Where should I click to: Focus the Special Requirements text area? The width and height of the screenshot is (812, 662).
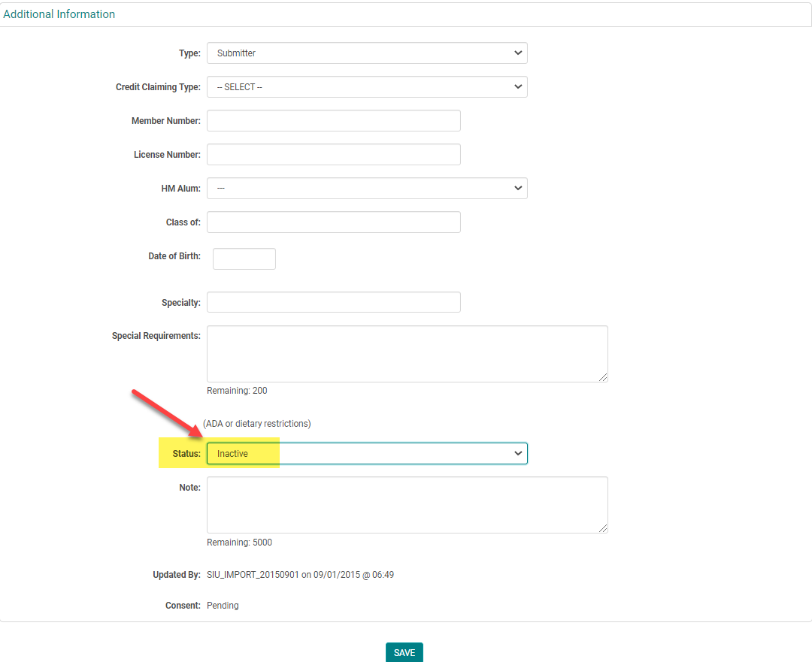(x=407, y=354)
